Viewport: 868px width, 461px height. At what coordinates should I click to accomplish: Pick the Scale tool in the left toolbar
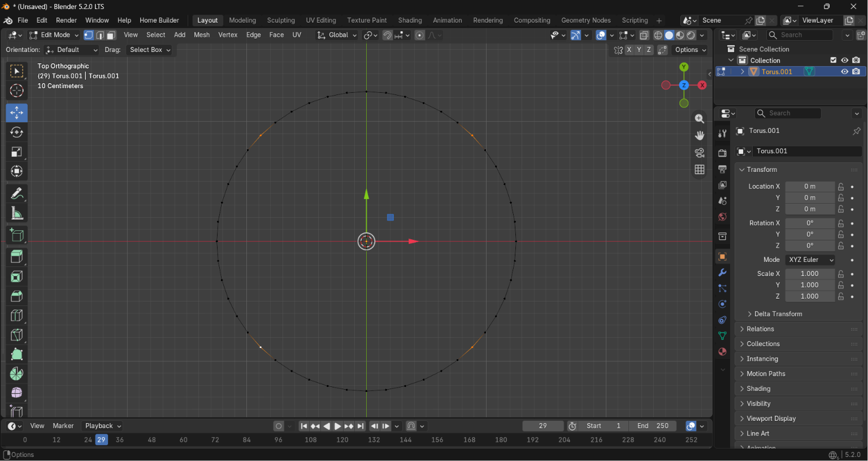tap(16, 152)
